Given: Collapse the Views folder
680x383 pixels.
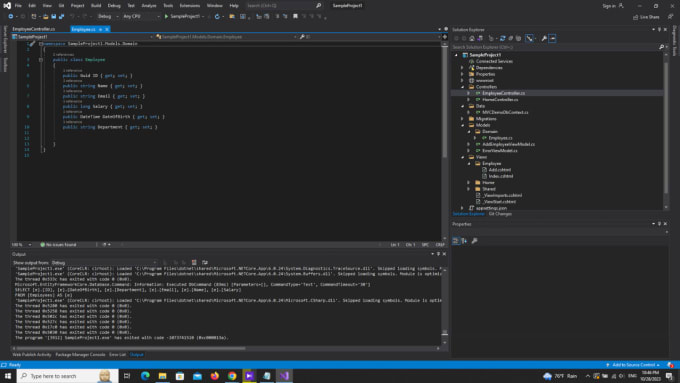Looking at the screenshot, I should pyautogui.click(x=462, y=157).
